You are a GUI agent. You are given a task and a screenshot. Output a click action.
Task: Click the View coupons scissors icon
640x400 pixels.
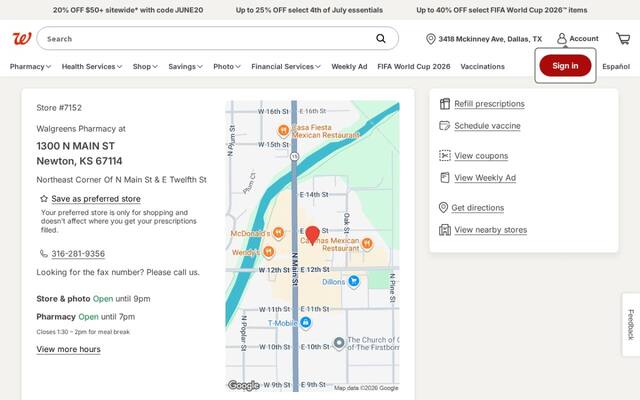click(x=444, y=156)
